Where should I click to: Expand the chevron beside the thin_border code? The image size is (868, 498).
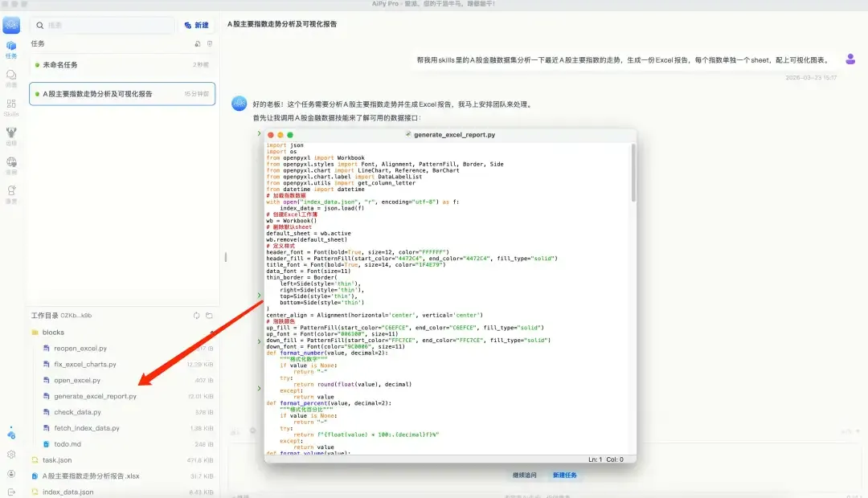pos(259,296)
